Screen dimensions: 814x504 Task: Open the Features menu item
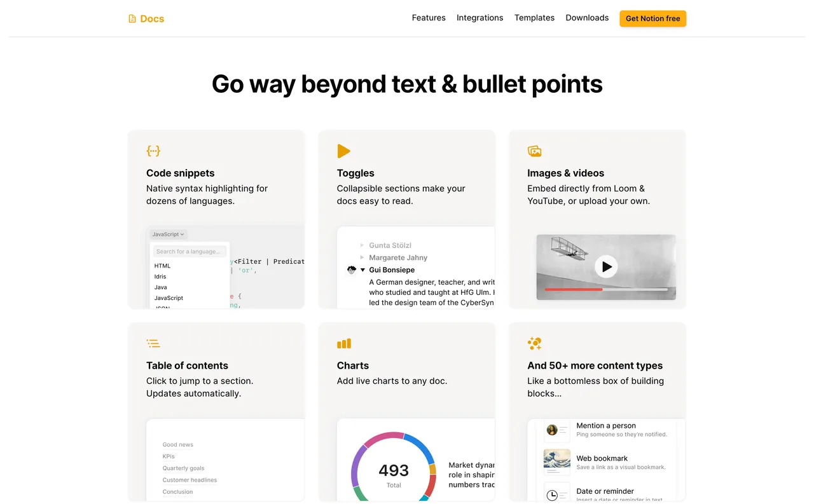(429, 18)
